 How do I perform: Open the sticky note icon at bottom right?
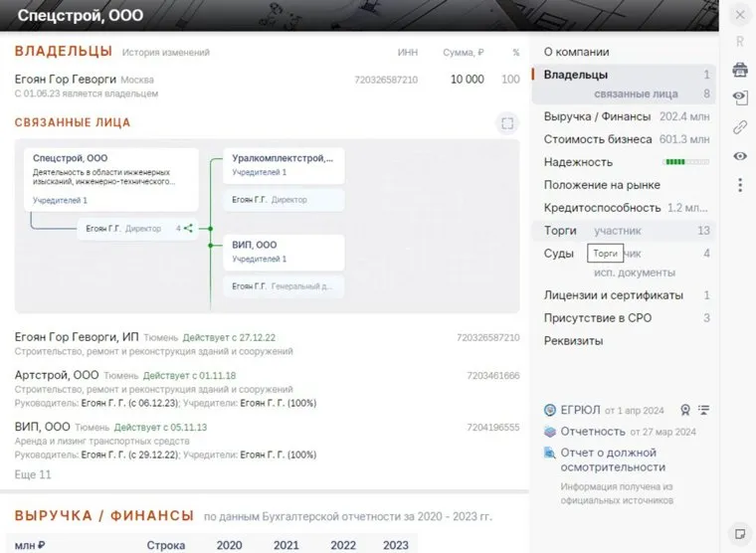pyautogui.click(x=739, y=533)
